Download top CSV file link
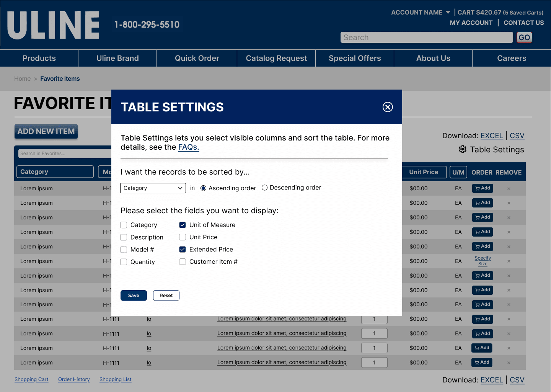The image size is (551, 392). pyautogui.click(x=517, y=136)
